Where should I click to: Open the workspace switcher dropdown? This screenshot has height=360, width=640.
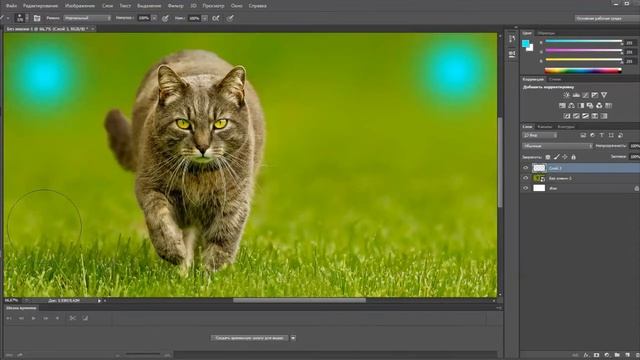607,18
